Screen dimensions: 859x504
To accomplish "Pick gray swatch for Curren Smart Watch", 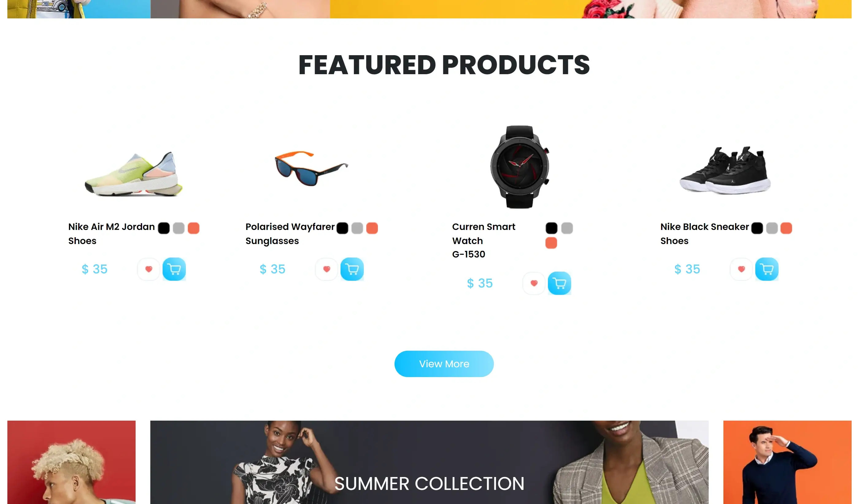I will 567,228.
